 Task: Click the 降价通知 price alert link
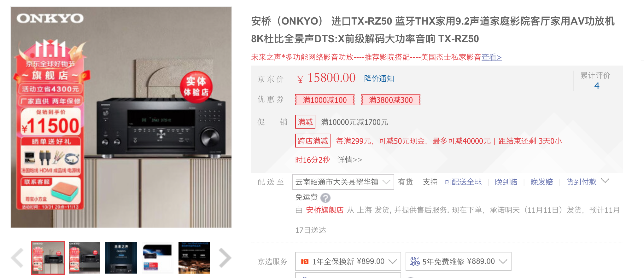[x=379, y=78]
